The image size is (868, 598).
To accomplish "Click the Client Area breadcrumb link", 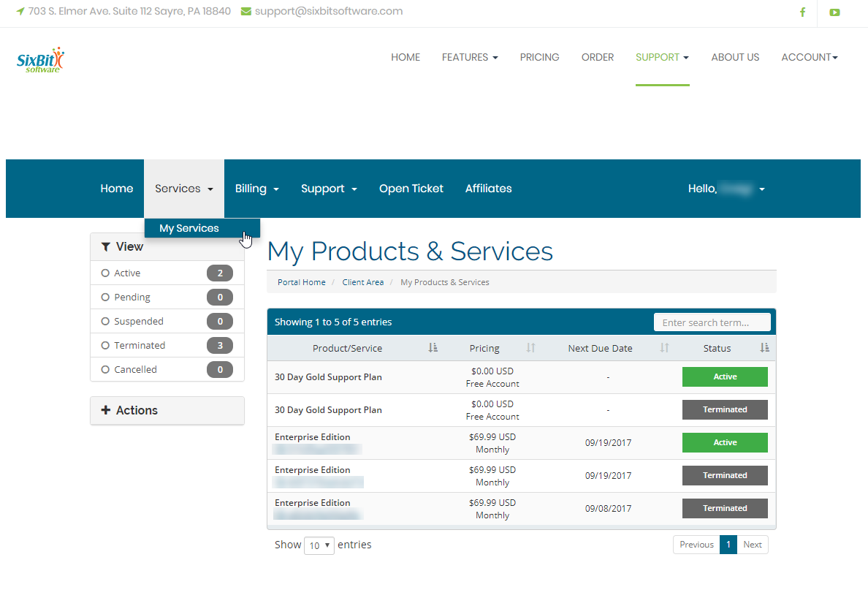I will tap(363, 282).
